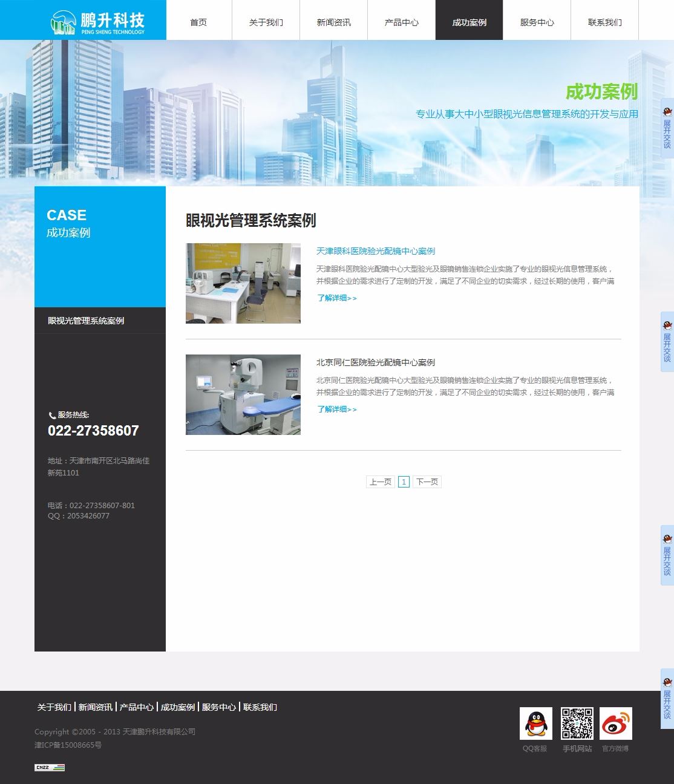Image resolution: width=674 pixels, height=784 pixels.
Task: Click the QQ：2053426077 text in sidebar
Action: (x=79, y=516)
